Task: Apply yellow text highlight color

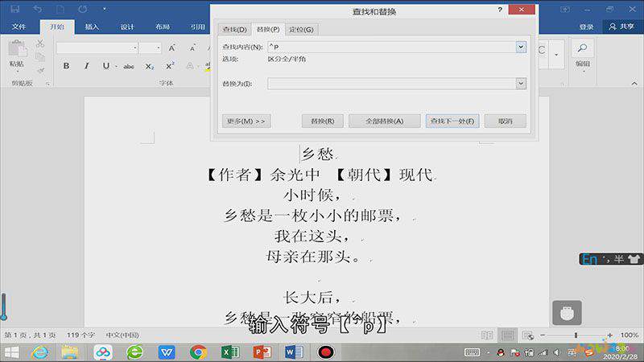Action: [x=207, y=66]
